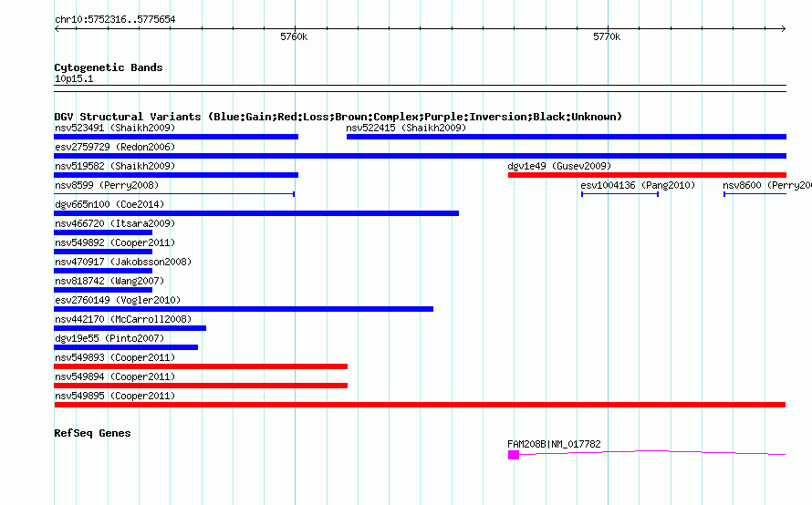Select the nsv549895 (Cooper2011) red loss bar
The height and width of the screenshot is (505, 812).
click(x=420, y=405)
